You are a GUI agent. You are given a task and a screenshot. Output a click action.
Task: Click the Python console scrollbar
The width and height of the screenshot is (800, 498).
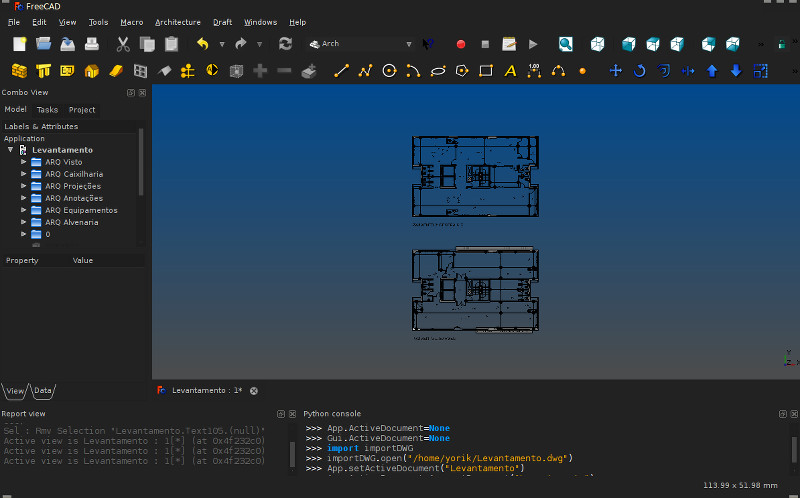pos(794,449)
